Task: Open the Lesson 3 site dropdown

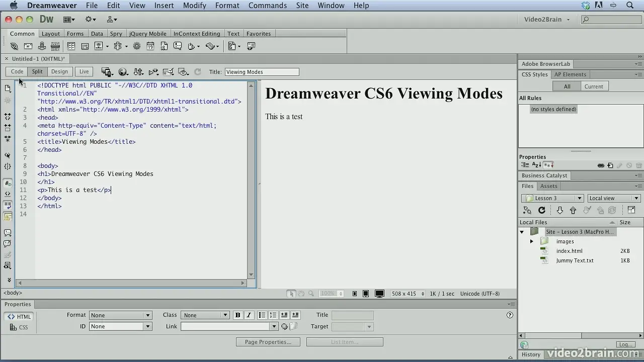Action: coord(552,198)
